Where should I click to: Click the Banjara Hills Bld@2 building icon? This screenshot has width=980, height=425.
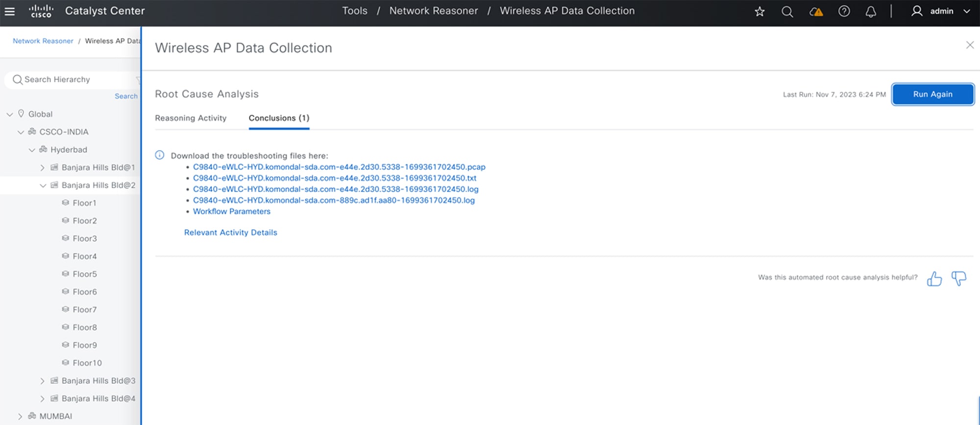[54, 185]
